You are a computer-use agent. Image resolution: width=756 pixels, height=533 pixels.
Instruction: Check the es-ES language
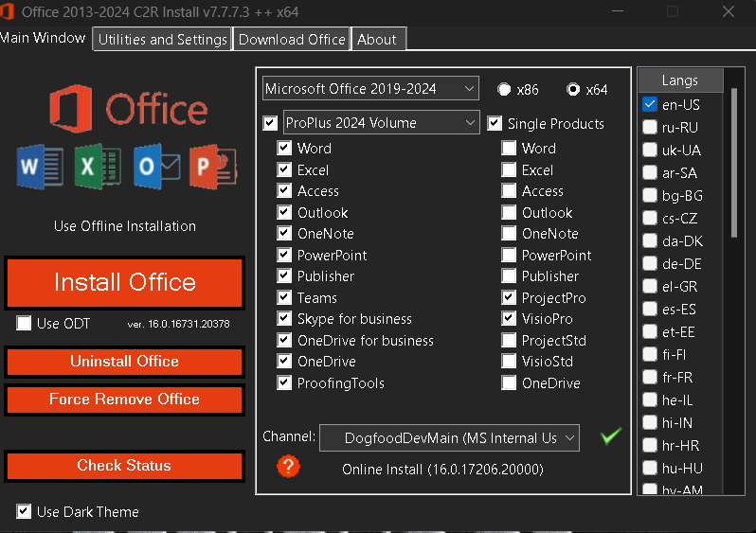pyautogui.click(x=650, y=309)
